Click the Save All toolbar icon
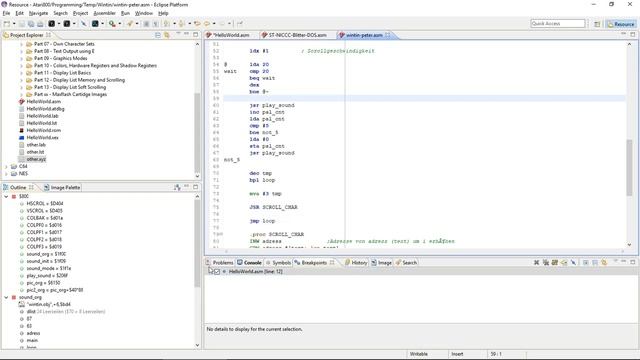This screenshot has width=640, height=360. point(31,24)
